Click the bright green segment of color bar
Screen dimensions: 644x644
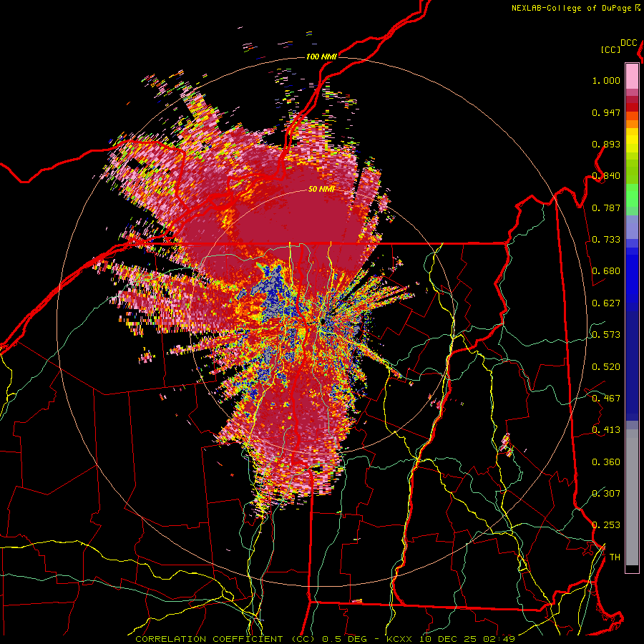(632, 195)
